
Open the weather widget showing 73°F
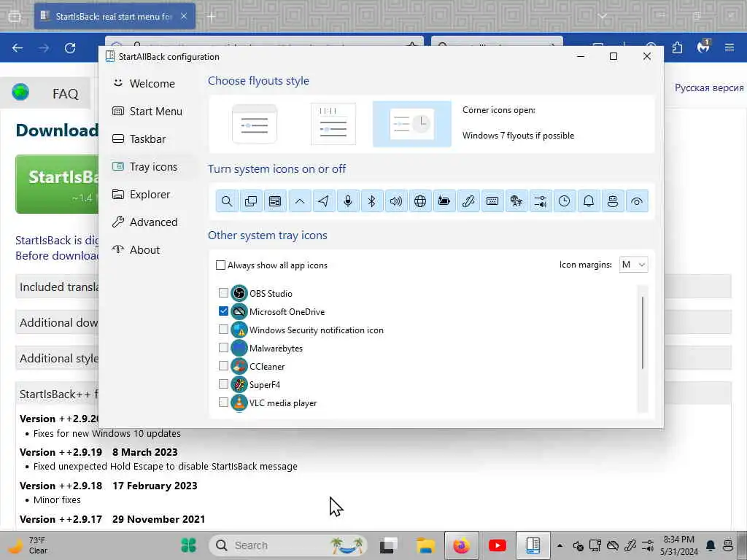(x=28, y=545)
